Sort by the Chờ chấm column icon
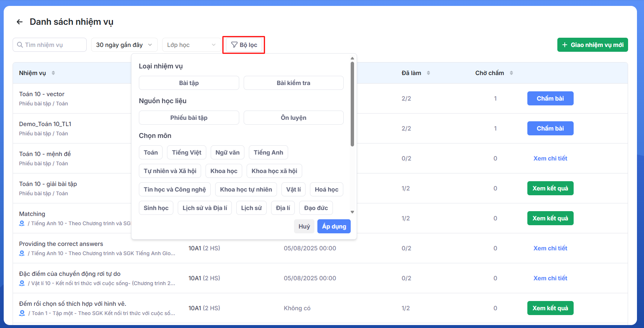Image resolution: width=644 pixels, height=328 pixels. (x=511, y=73)
